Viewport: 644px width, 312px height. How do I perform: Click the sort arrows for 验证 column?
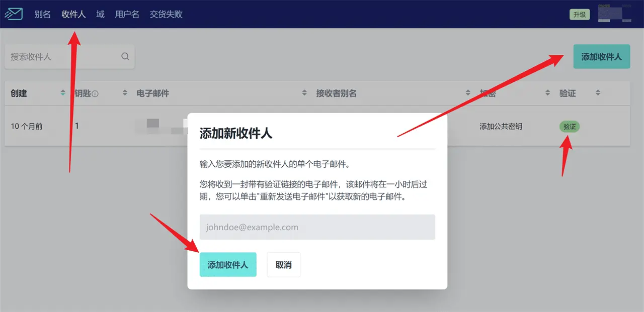coord(598,93)
